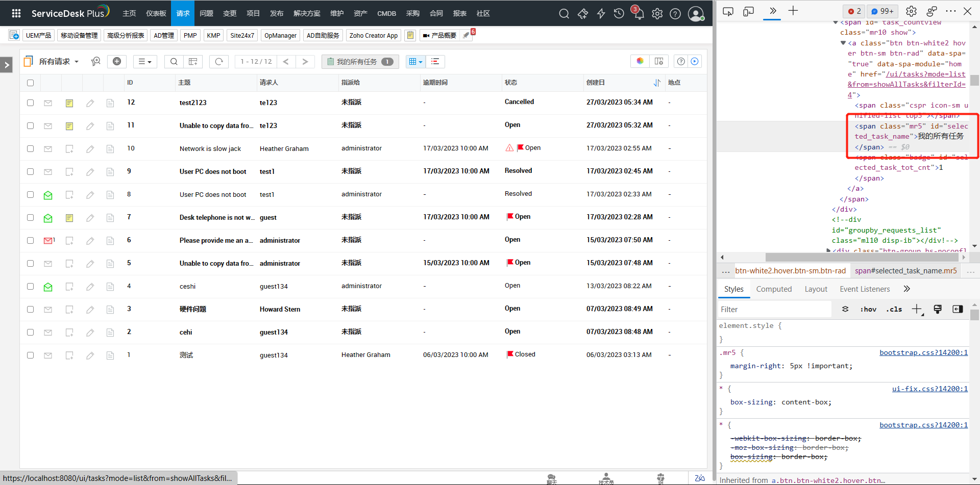Select the checkbox for request 9

pyautogui.click(x=31, y=172)
